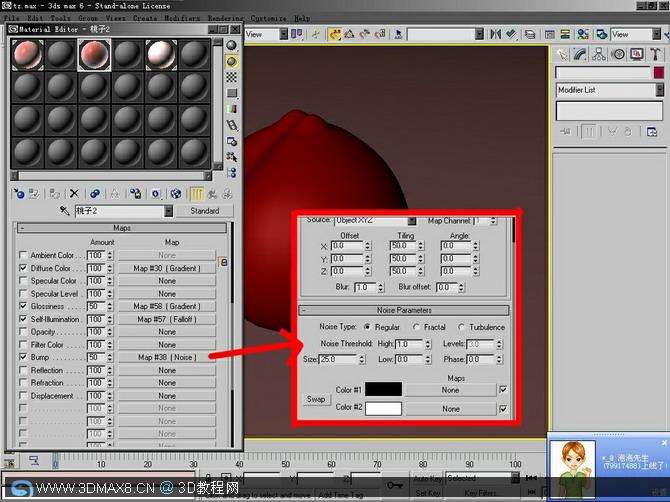
Task: Uncheck the Glossiness map checkbox
Action: [x=23, y=306]
